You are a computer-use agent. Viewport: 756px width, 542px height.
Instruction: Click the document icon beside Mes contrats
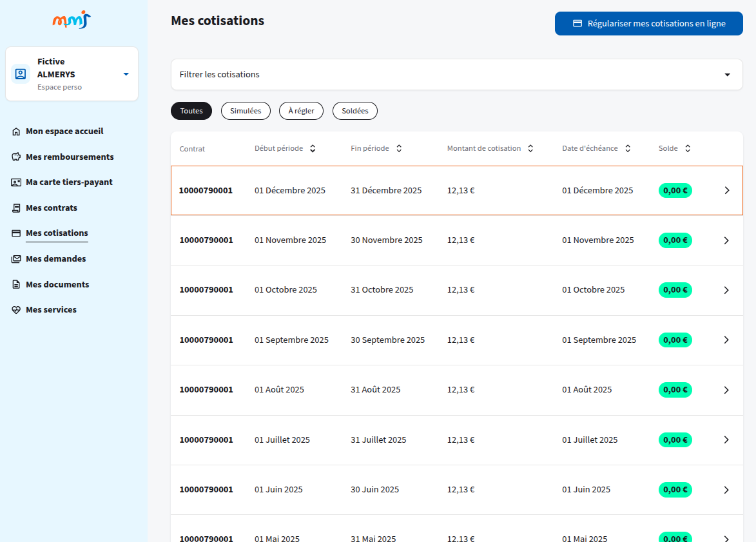pyautogui.click(x=16, y=208)
